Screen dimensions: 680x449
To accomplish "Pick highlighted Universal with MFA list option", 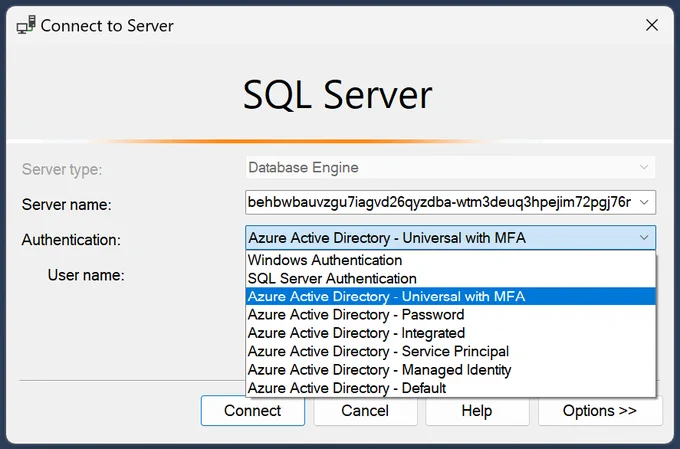I will click(x=451, y=297).
